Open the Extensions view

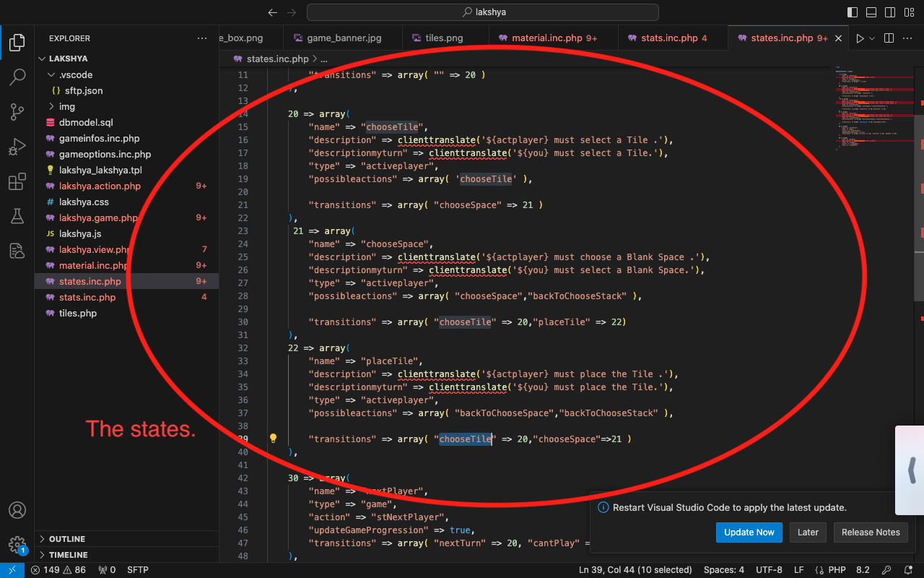pyautogui.click(x=17, y=181)
